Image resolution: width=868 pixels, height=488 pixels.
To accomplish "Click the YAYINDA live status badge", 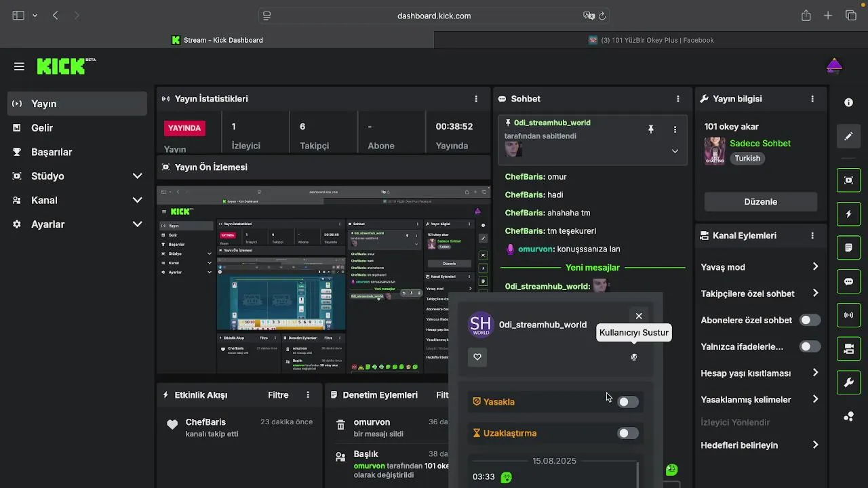I will point(184,127).
